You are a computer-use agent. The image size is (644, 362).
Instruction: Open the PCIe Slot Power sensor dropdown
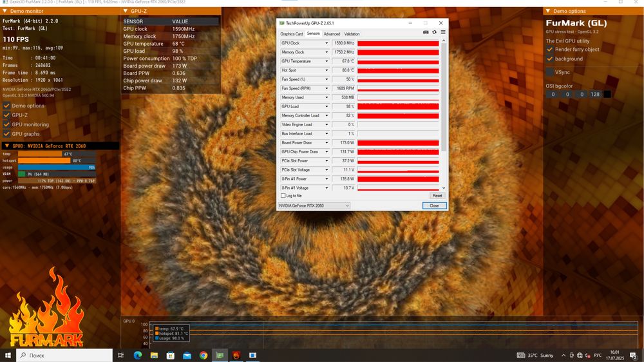tap(327, 160)
